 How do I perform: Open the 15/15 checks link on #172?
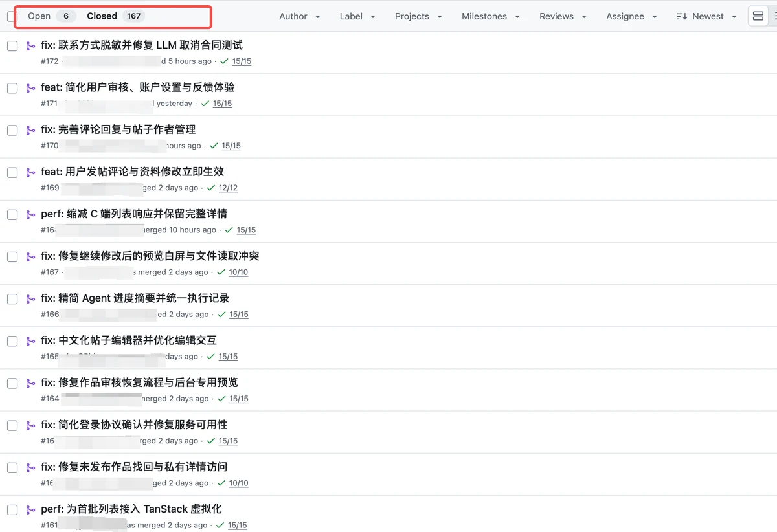point(242,61)
